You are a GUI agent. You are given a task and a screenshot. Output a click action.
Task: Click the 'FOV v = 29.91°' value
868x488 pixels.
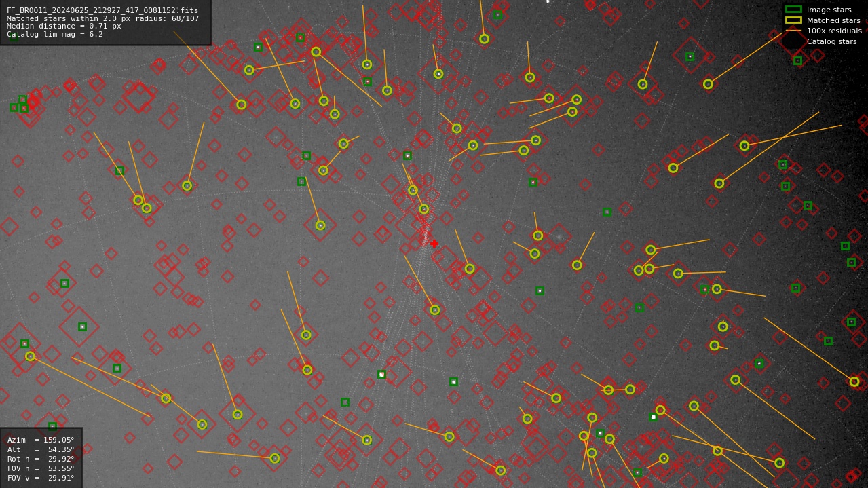coord(41,478)
